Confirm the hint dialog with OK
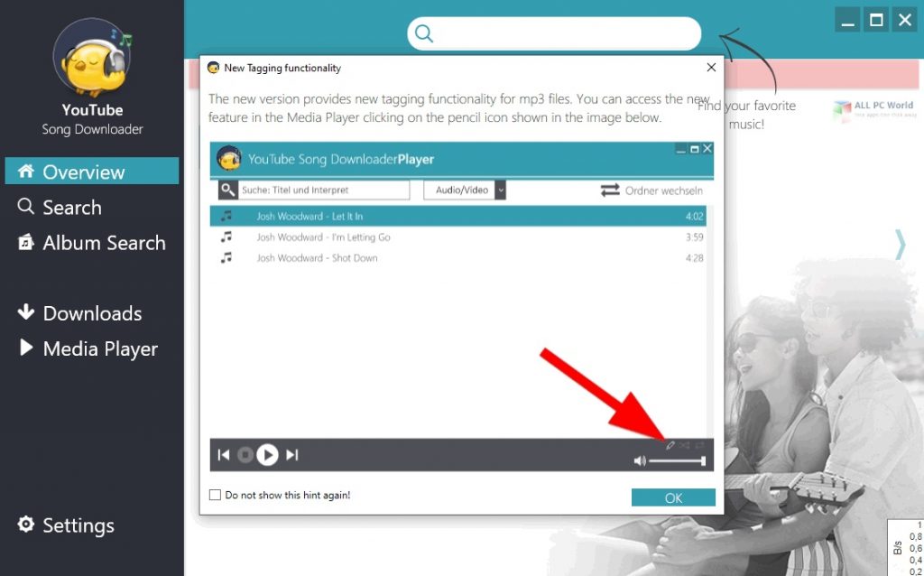Screen dimensions: 924x576 pyautogui.click(x=673, y=497)
